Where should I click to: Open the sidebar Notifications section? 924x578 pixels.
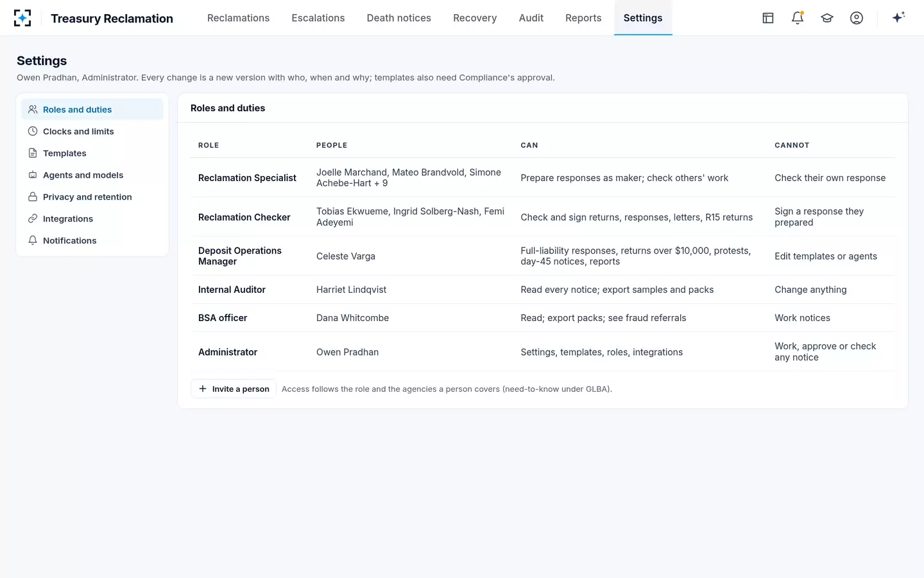(x=92, y=240)
